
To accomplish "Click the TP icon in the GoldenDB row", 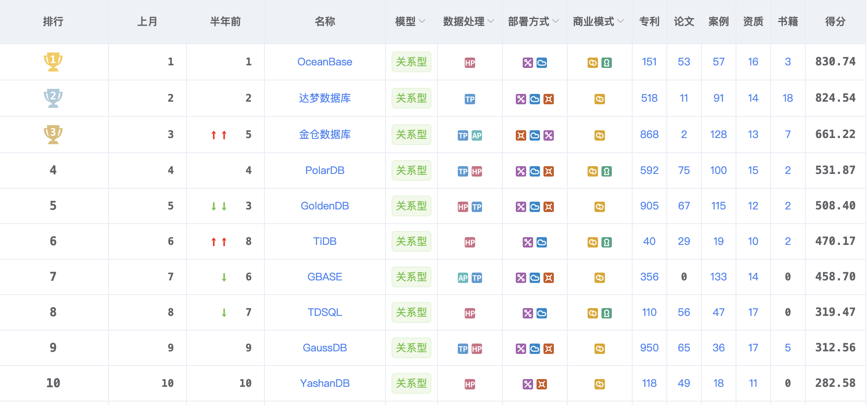I will tap(477, 207).
